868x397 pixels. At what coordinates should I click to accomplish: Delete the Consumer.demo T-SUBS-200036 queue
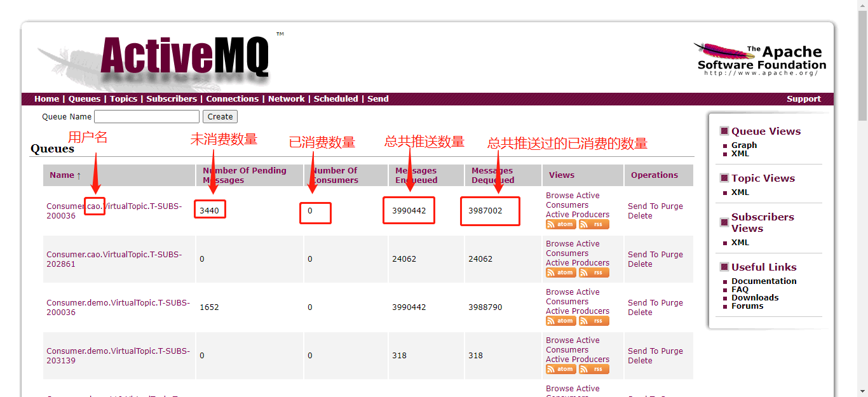(640, 313)
